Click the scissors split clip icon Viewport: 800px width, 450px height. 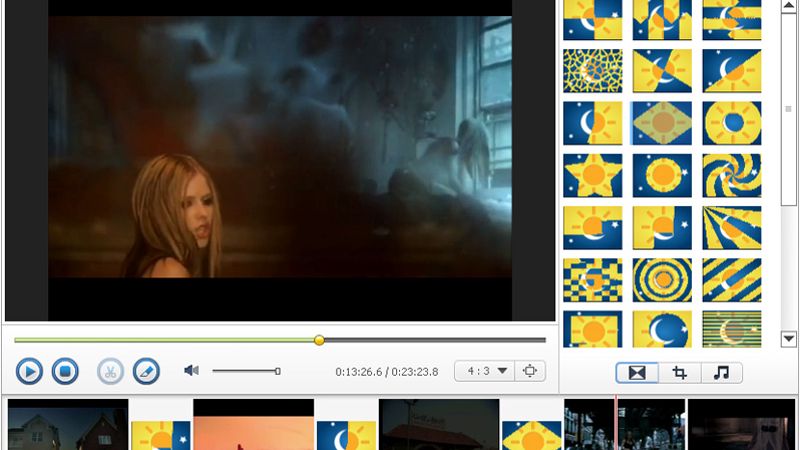point(110,371)
